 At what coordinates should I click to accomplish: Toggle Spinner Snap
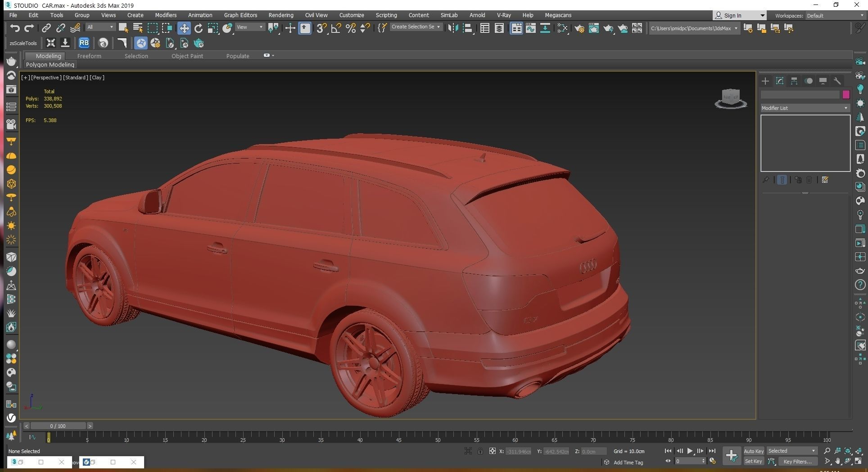click(x=365, y=28)
